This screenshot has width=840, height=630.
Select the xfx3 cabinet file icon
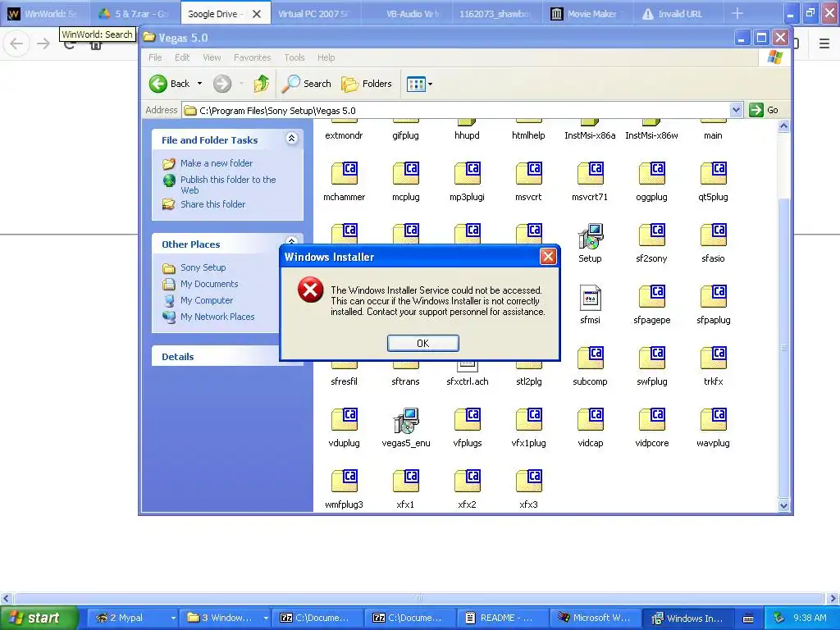(x=529, y=481)
